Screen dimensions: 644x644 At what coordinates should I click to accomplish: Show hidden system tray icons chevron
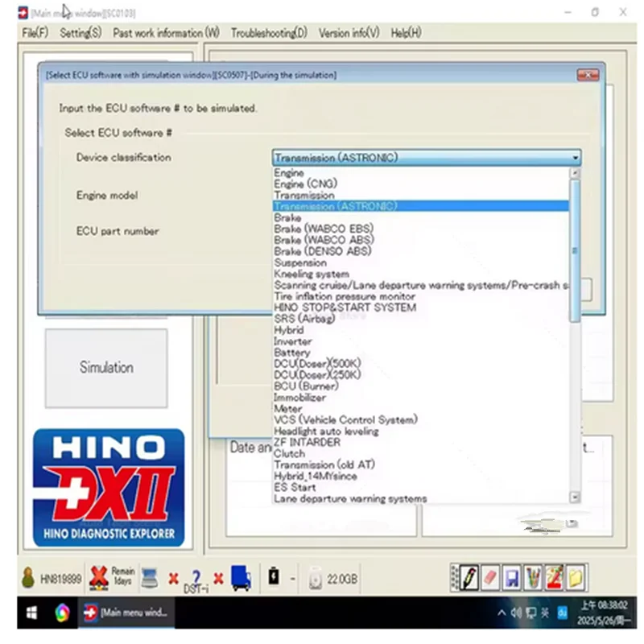pyautogui.click(x=502, y=613)
